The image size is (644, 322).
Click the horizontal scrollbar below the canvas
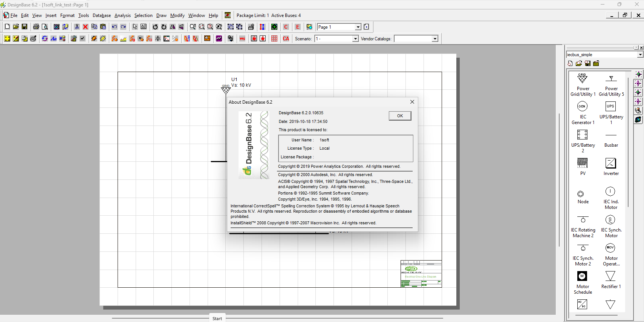point(277,318)
